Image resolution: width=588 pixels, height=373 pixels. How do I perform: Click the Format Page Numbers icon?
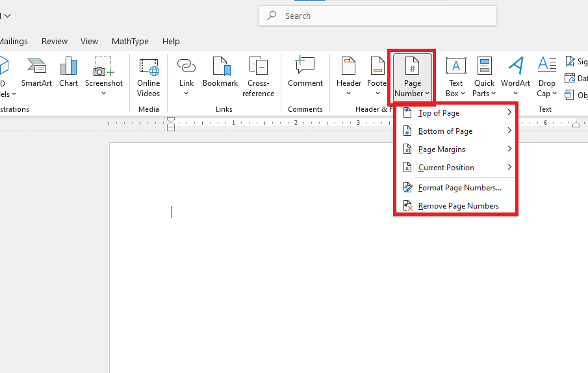click(407, 187)
